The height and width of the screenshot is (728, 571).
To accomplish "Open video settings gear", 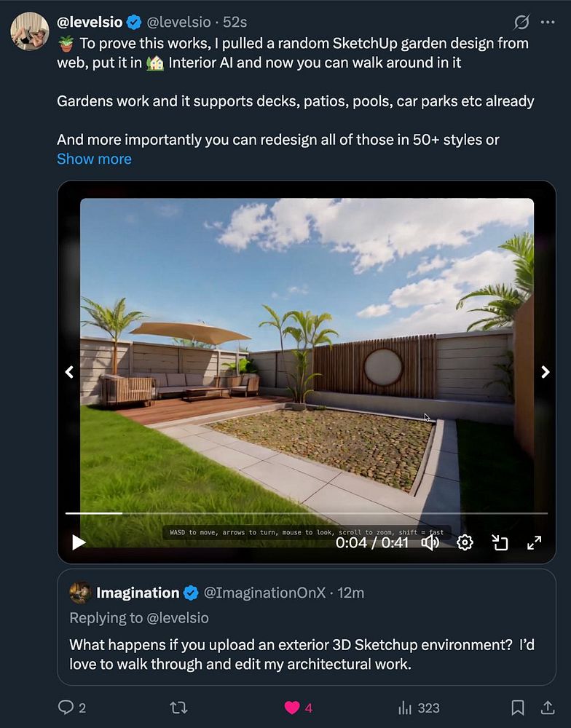I will click(465, 542).
